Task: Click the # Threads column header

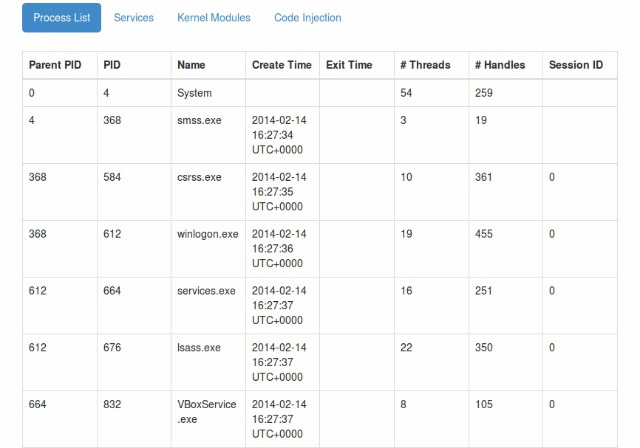Action: point(425,65)
